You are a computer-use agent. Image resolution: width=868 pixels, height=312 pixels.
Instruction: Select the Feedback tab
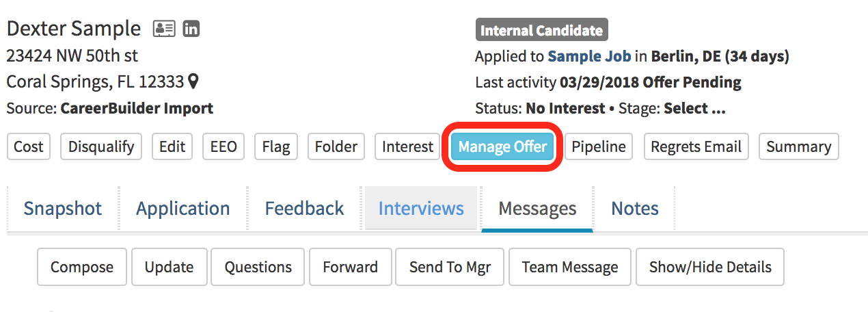pyautogui.click(x=304, y=209)
